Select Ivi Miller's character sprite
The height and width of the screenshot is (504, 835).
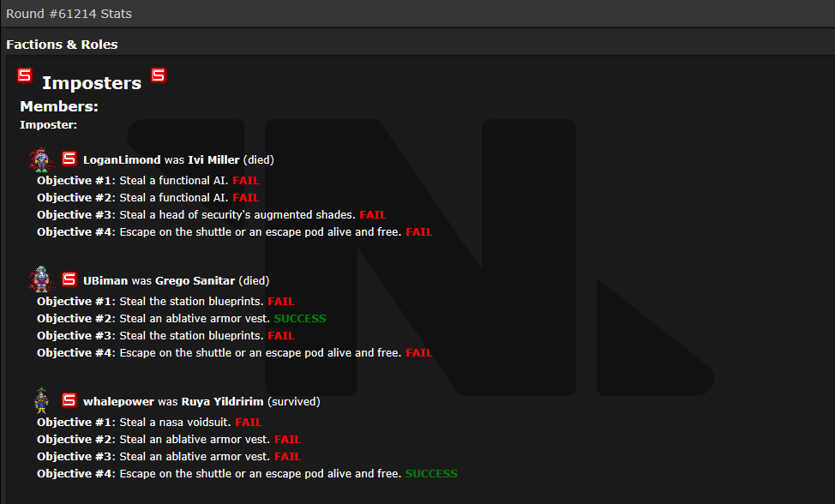(41, 159)
